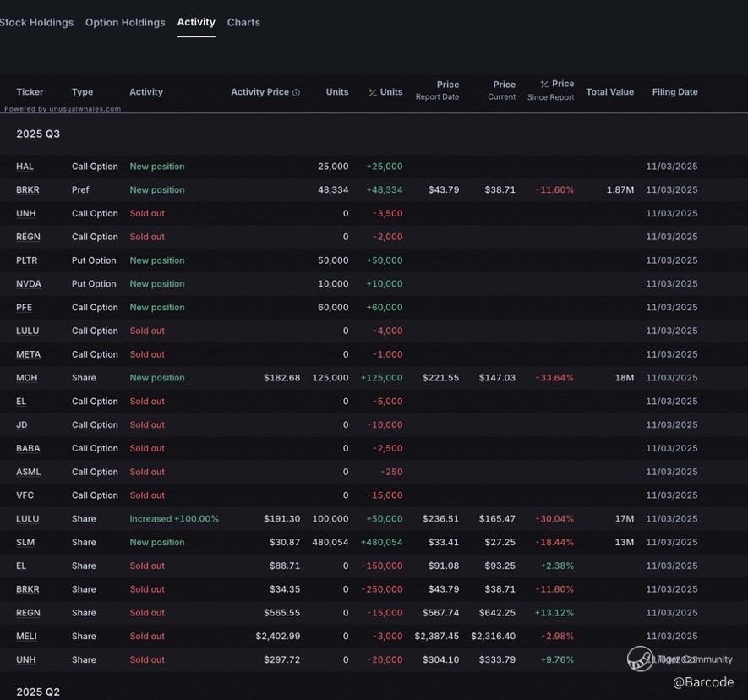The image size is (748, 700).
Task: Open the META ticker link
Action: pyautogui.click(x=28, y=354)
